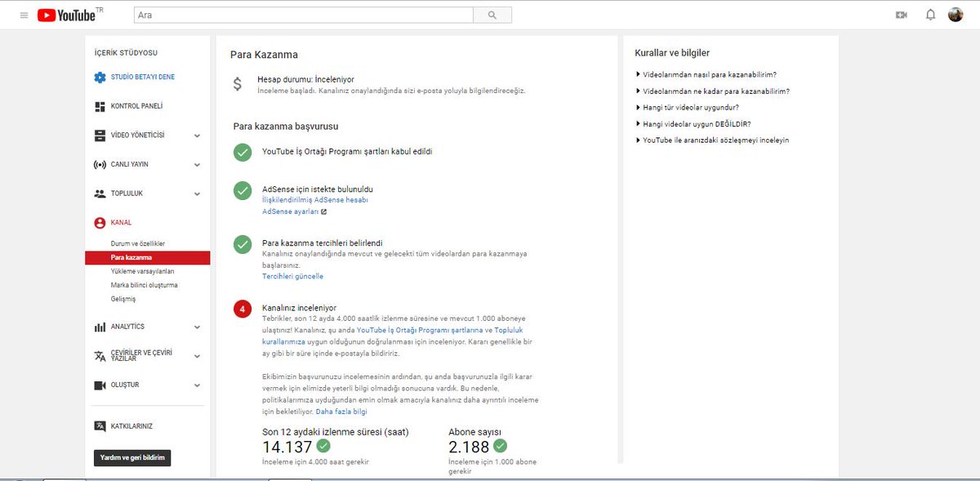
Task: Open the hamburger guide menu
Action: click(x=23, y=15)
